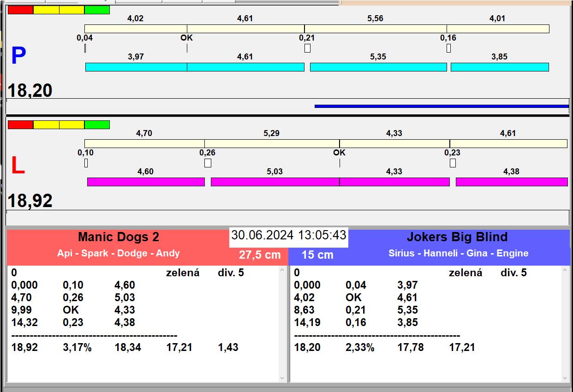573x392 pixels.
Task: Click the Jokers Big Blind team name header
Action: click(457, 237)
